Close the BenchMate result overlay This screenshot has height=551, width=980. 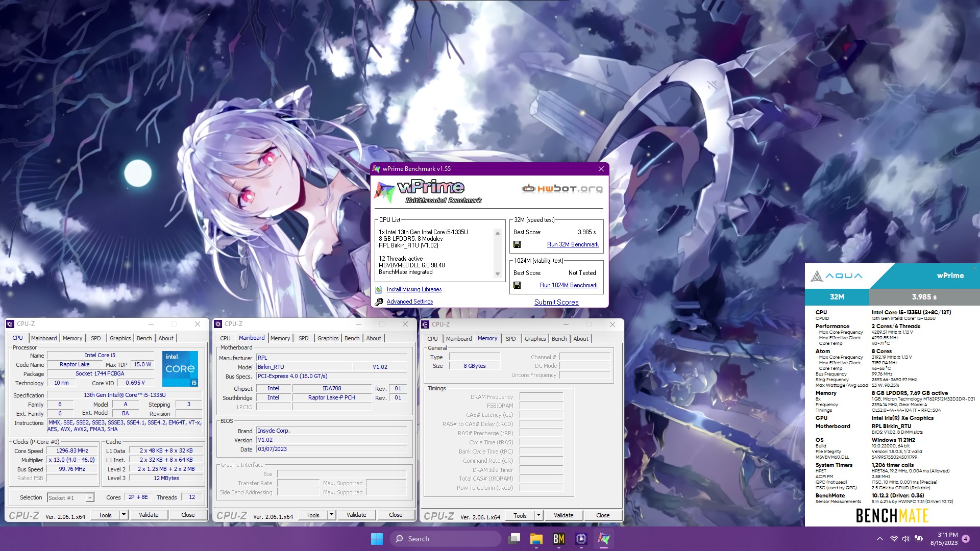click(x=974, y=268)
